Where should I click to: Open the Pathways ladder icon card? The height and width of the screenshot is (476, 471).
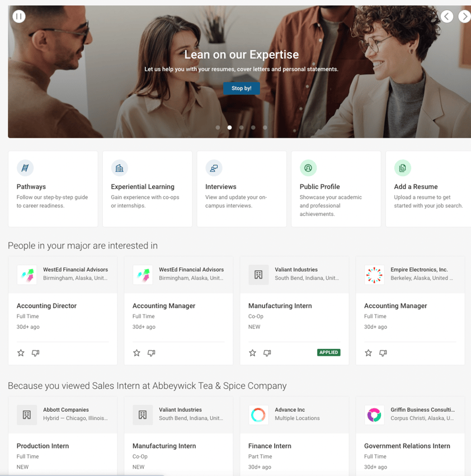point(25,168)
